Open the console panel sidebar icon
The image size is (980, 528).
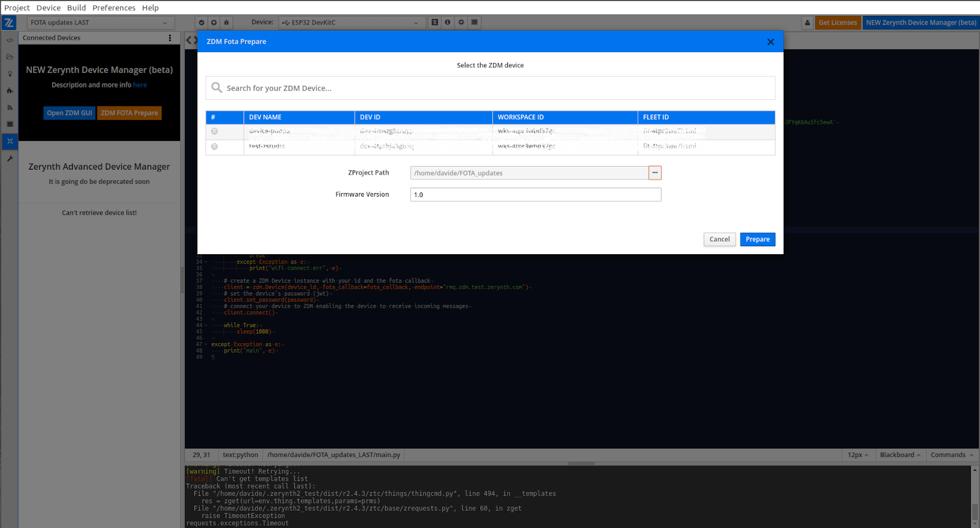tap(9, 124)
